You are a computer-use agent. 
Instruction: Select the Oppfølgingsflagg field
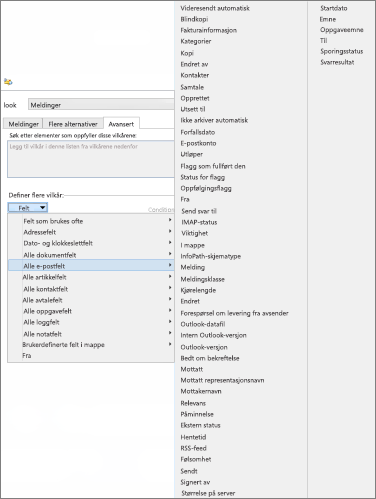tap(206, 188)
